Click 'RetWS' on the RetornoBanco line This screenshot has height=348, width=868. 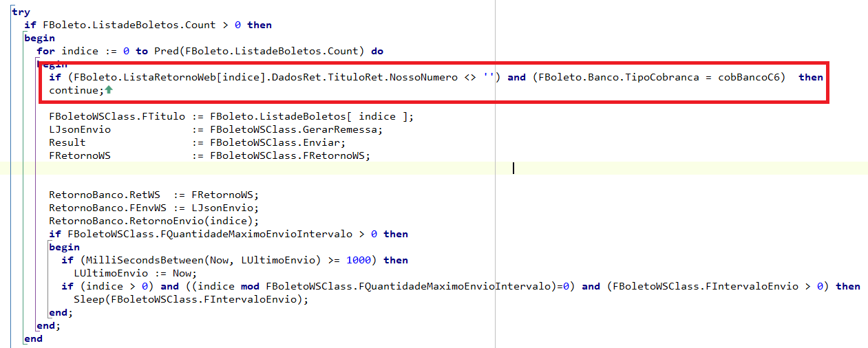145,195
